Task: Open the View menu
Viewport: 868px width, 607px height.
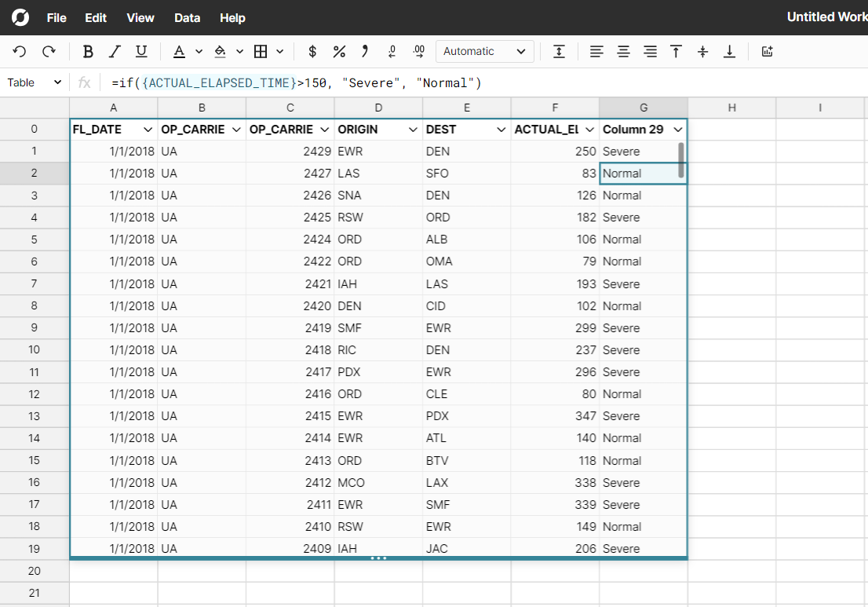Action: (140, 17)
